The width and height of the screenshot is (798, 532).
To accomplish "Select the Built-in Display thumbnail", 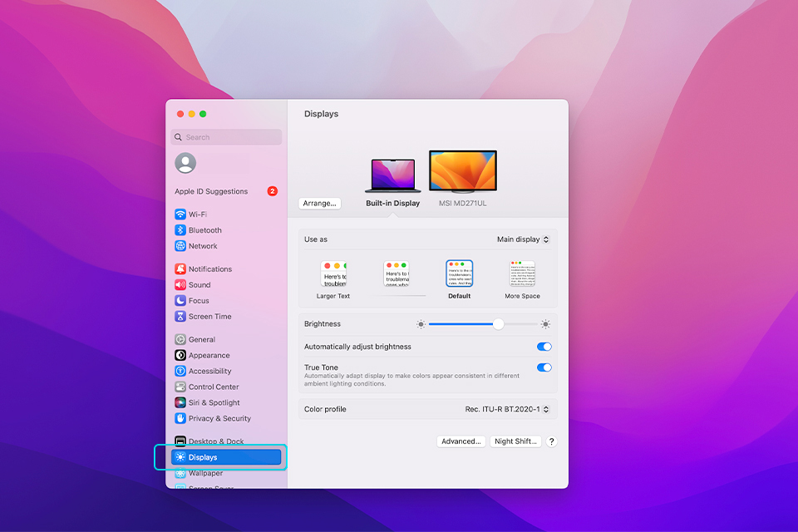I will pos(392,170).
